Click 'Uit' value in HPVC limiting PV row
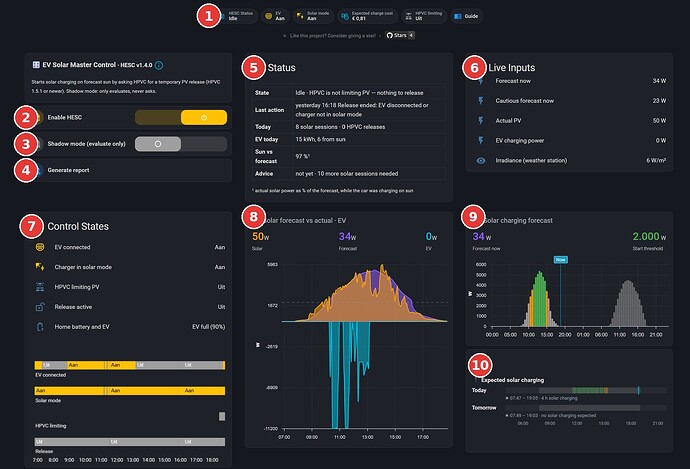Viewport: 690px width, 469px height. tap(221, 287)
